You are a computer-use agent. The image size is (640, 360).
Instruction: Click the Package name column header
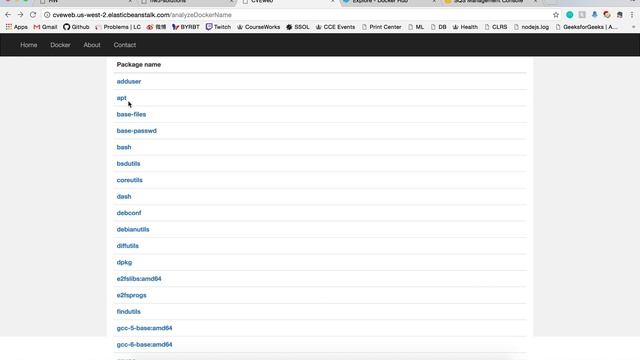(139, 64)
